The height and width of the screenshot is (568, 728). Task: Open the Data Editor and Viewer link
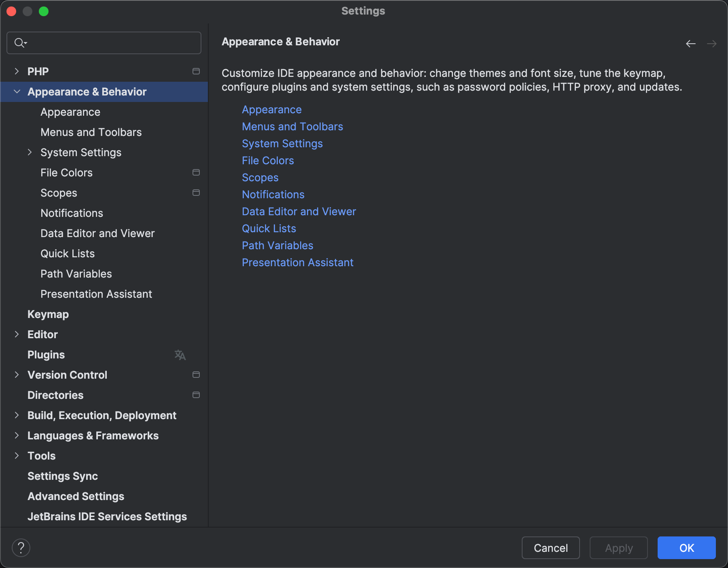click(298, 211)
